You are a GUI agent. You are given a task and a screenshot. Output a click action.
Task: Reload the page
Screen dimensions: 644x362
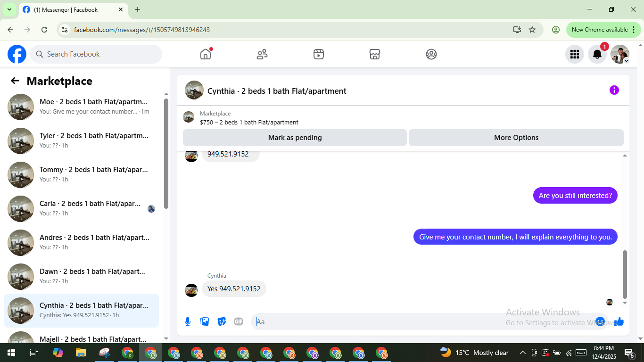pyautogui.click(x=44, y=30)
